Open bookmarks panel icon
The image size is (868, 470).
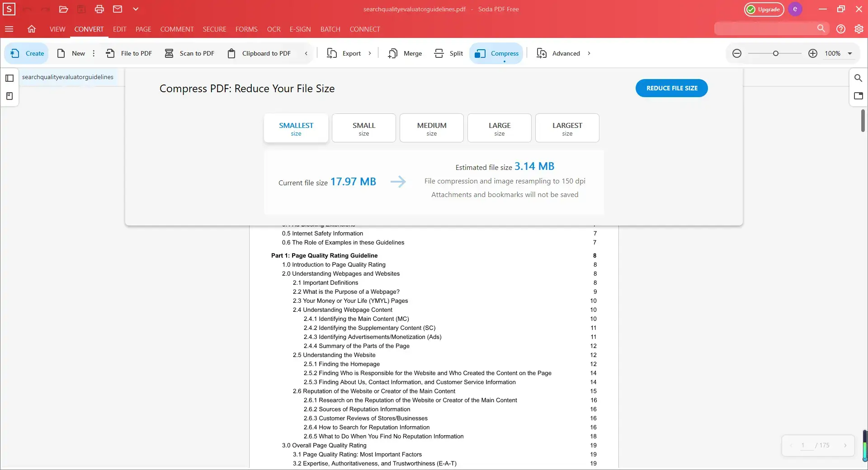click(9, 96)
